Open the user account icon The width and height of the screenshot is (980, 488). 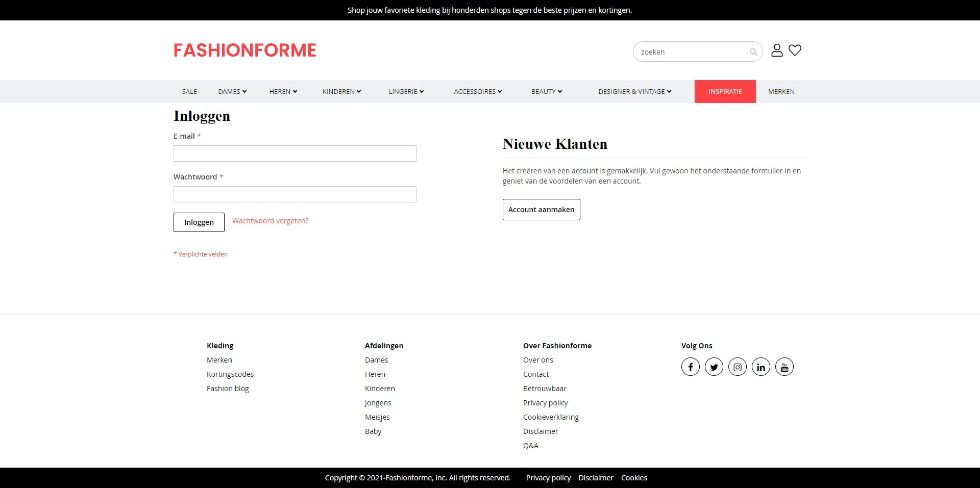point(777,50)
